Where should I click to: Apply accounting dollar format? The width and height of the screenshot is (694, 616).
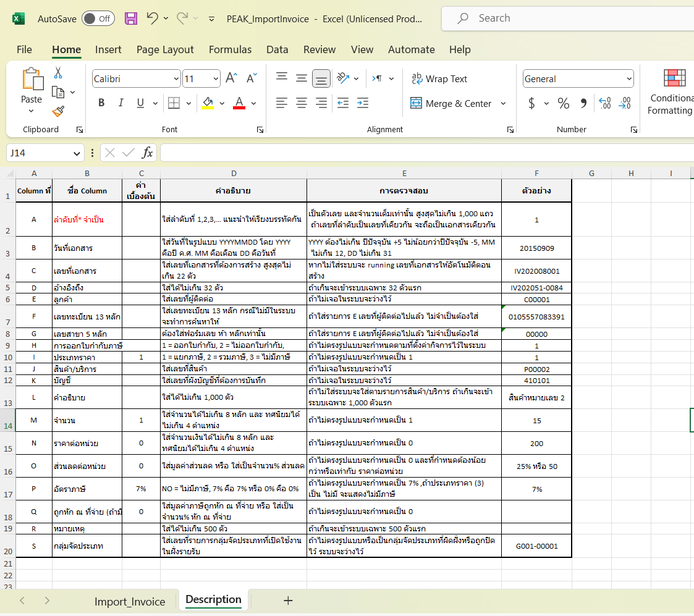(532, 103)
